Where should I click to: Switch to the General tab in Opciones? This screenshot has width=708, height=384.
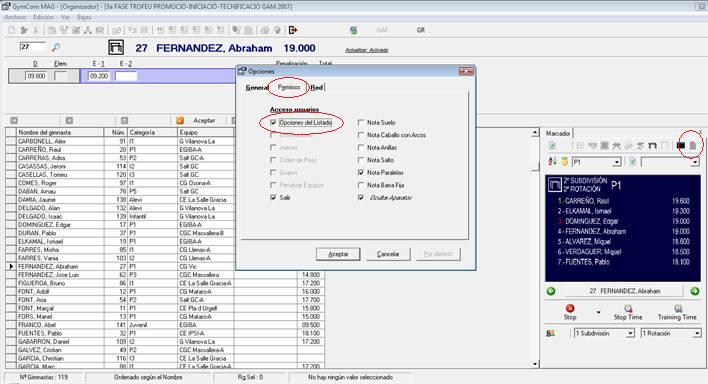point(257,87)
